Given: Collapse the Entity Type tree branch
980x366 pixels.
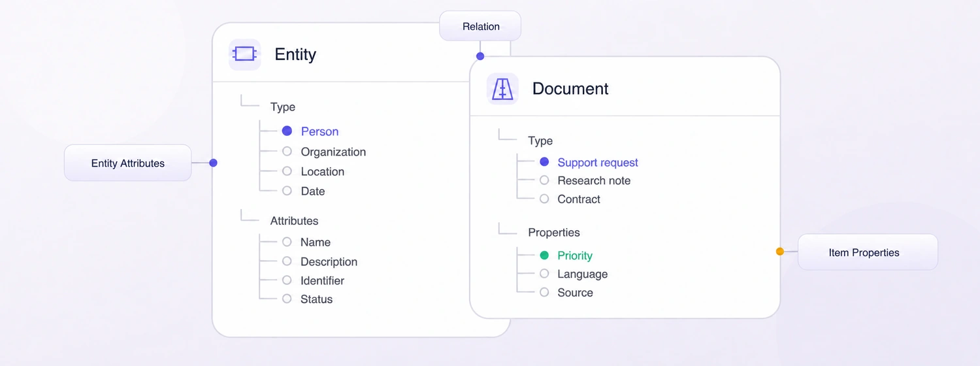Looking at the screenshot, I should (250, 101).
